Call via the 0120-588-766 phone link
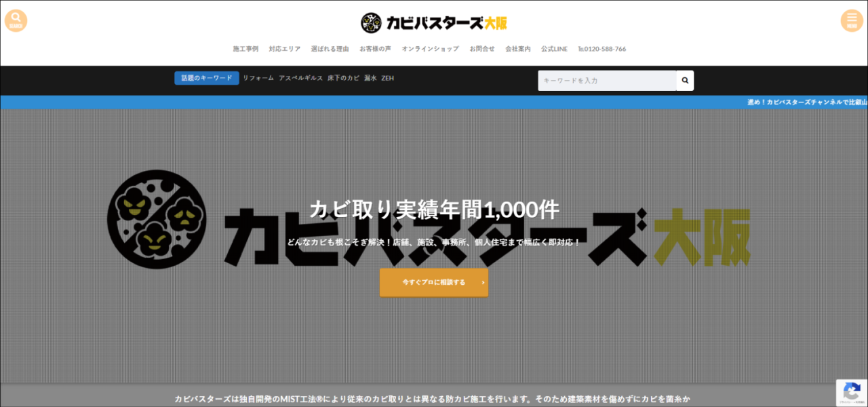 click(601, 48)
